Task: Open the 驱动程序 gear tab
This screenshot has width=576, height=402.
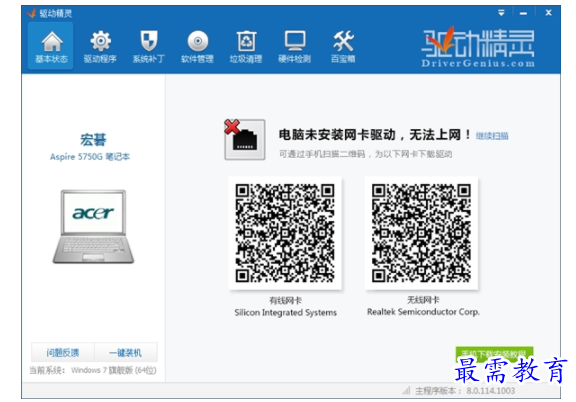Action: tap(100, 46)
